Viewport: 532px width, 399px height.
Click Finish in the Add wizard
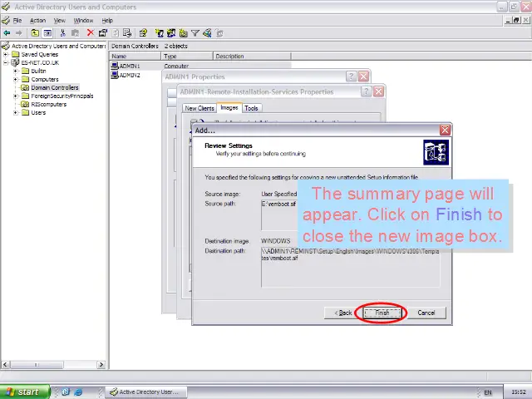coord(382,313)
